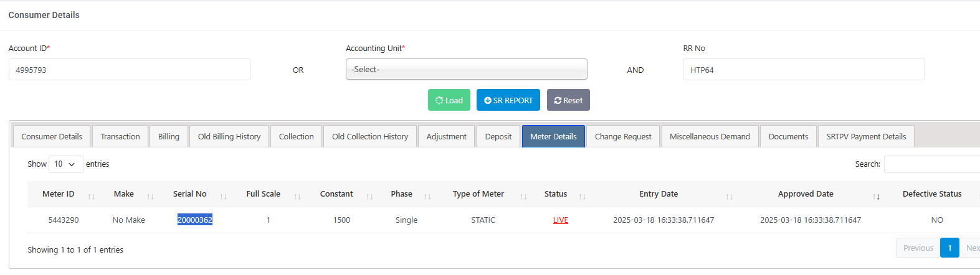Sort by Status column arrows
980x275 pixels.
[582, 197]
